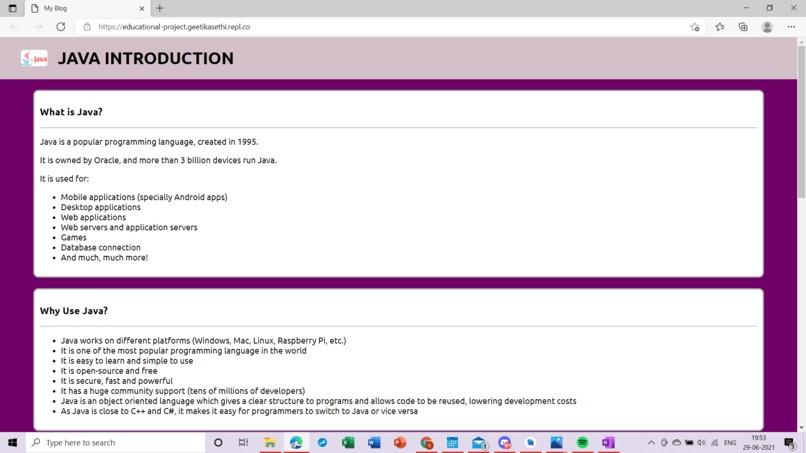806x453 pixels.
Task: Open browser Settings and more menu
Action: (x=791, y=27)
